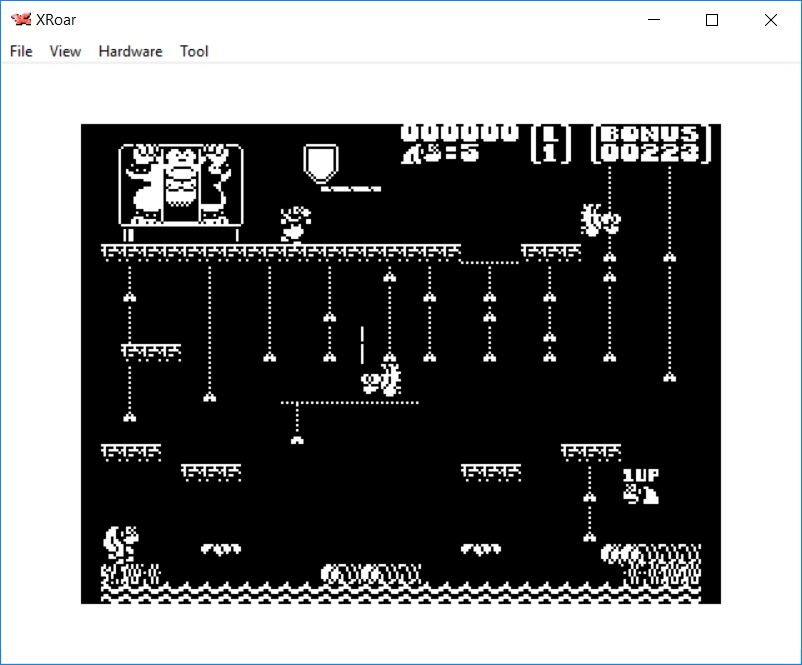Click the 000000 score display
The height and width of the screenshot is (665, 802).
click(x=460, y=133)
